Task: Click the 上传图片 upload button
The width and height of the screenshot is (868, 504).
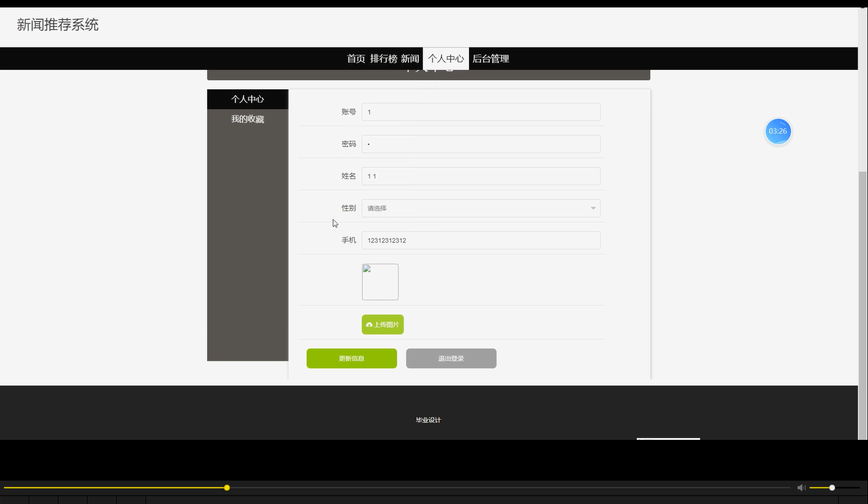Action: point(382,324)
